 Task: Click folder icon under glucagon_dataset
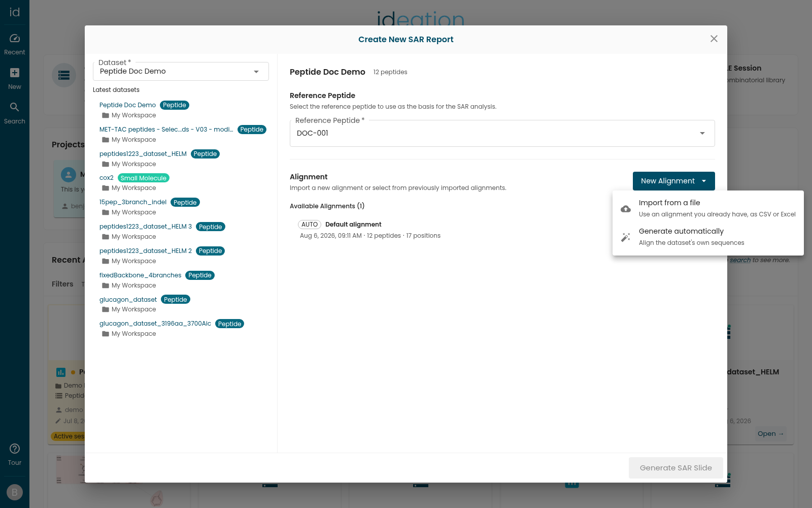click(106, 309)
